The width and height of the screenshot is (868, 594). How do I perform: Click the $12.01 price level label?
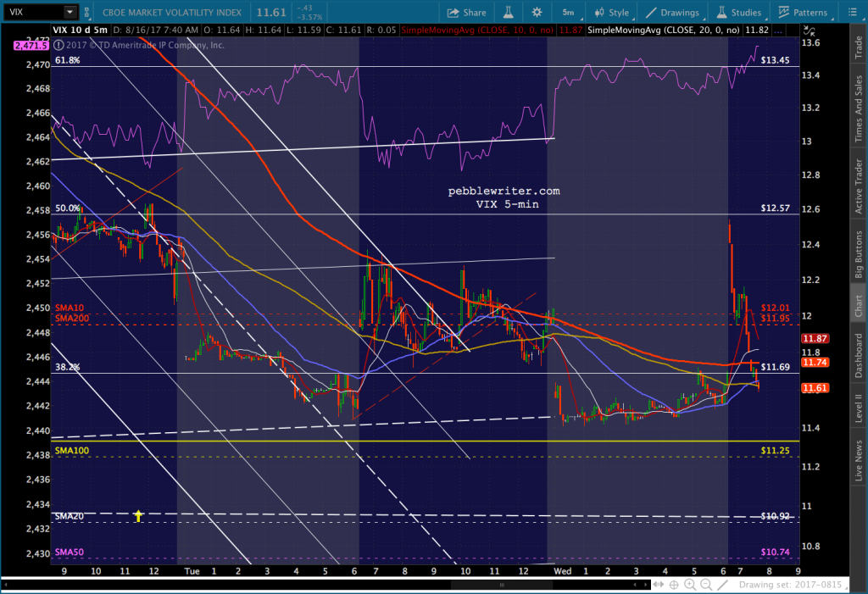click(775, 308)
